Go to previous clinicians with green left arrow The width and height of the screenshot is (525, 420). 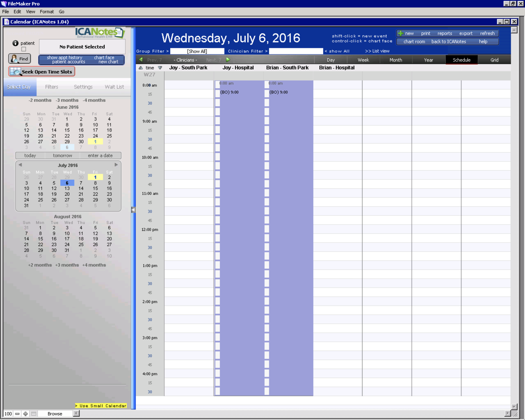pos(141,60)
